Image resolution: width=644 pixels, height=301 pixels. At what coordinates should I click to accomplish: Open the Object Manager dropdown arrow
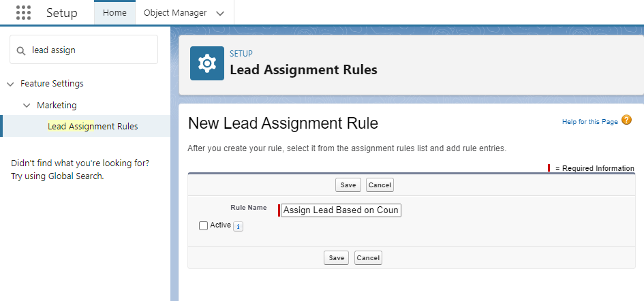[219, 14]
